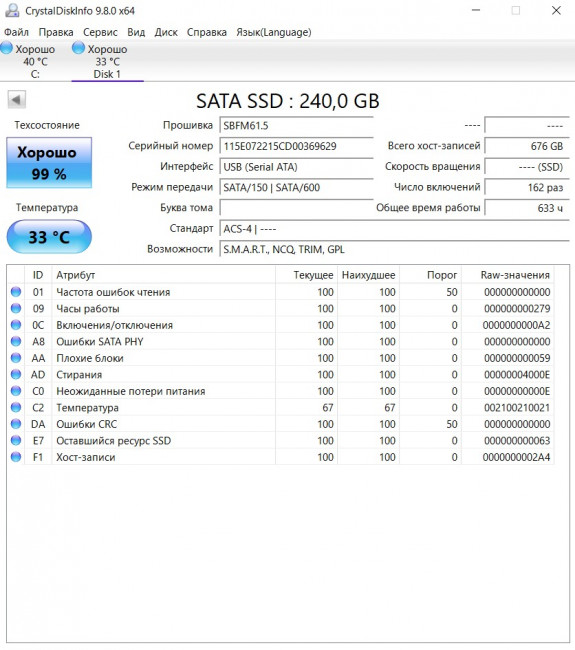Click the status circle for attribute 0C
575x650 pixels.
coord(16,325)
